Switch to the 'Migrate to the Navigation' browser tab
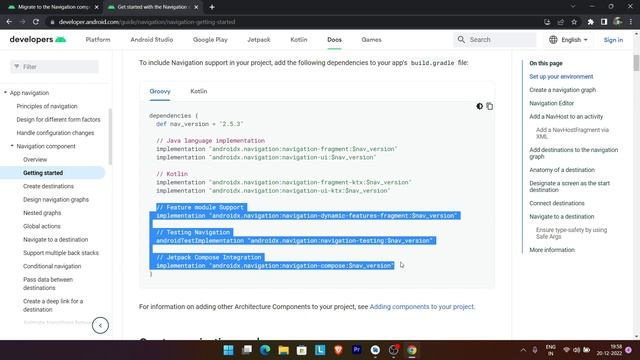 click(53, 7)
